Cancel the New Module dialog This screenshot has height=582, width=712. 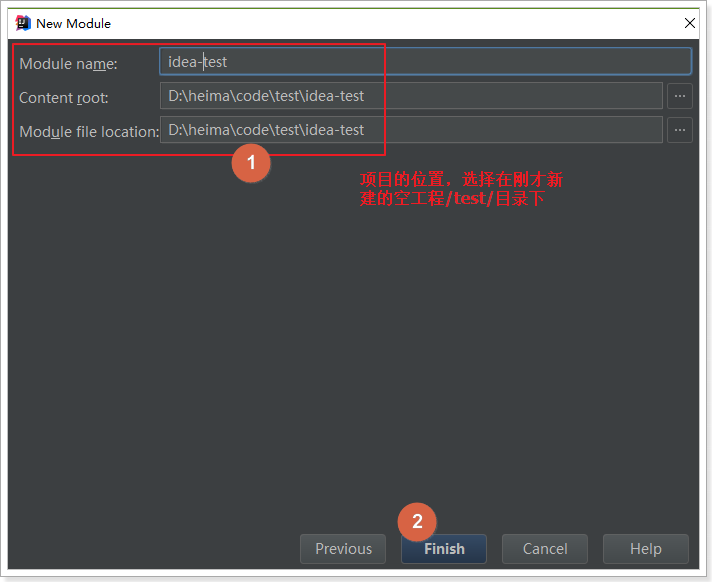click(x=545, y=549)
